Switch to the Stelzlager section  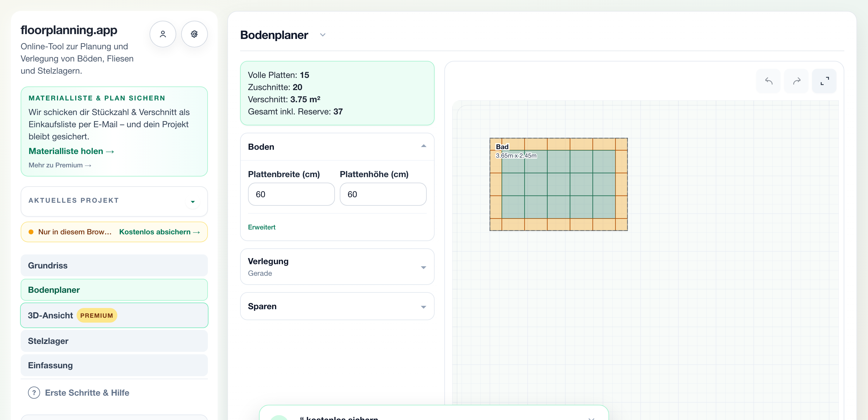tap(114, 341)
